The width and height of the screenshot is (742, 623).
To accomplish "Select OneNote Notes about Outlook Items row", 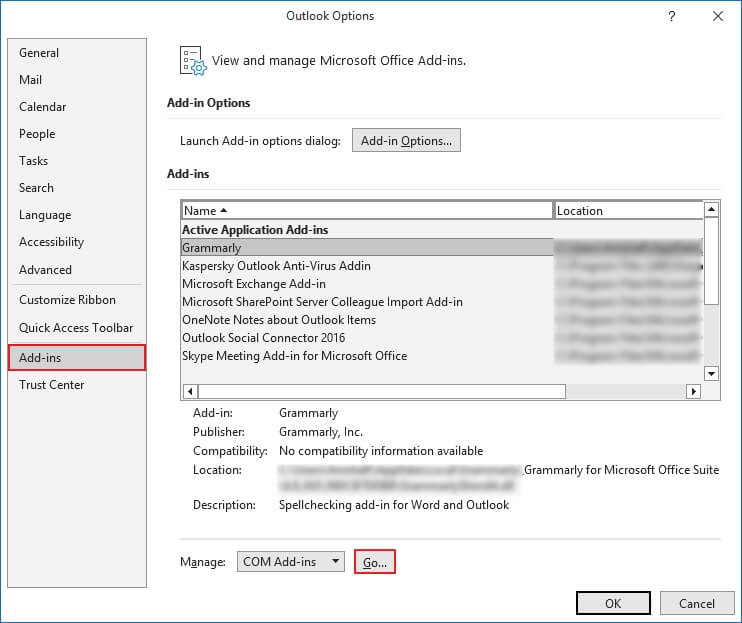I will tap(442, 320).
